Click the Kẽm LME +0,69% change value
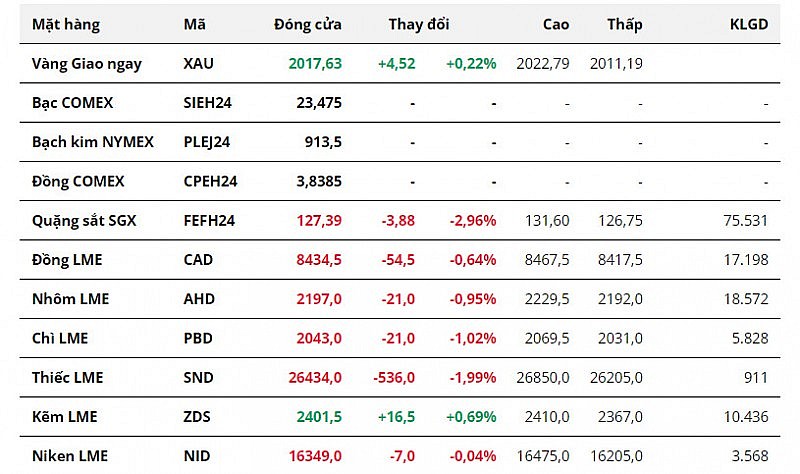800x474 pixels. (x=471, y=416)
